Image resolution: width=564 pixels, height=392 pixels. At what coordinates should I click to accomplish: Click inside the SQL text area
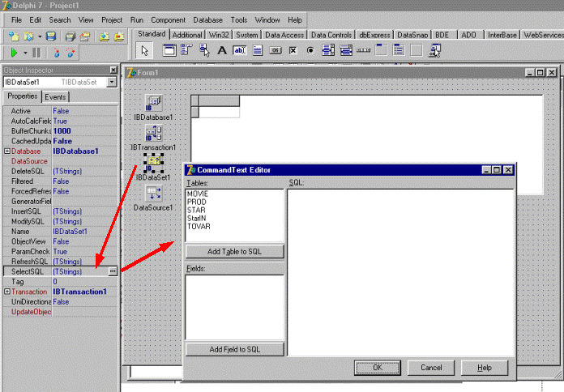click(x=400, y=272)
